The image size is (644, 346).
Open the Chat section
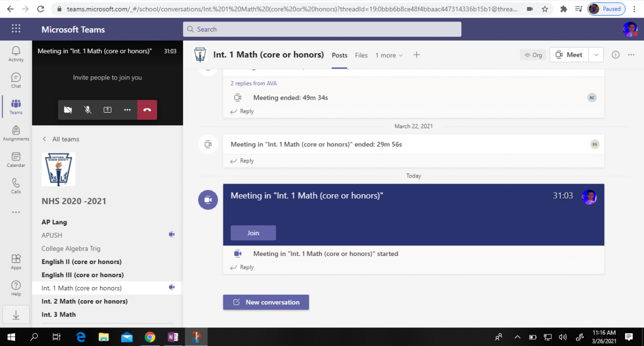pyautogui.click(x=16, y=80)
